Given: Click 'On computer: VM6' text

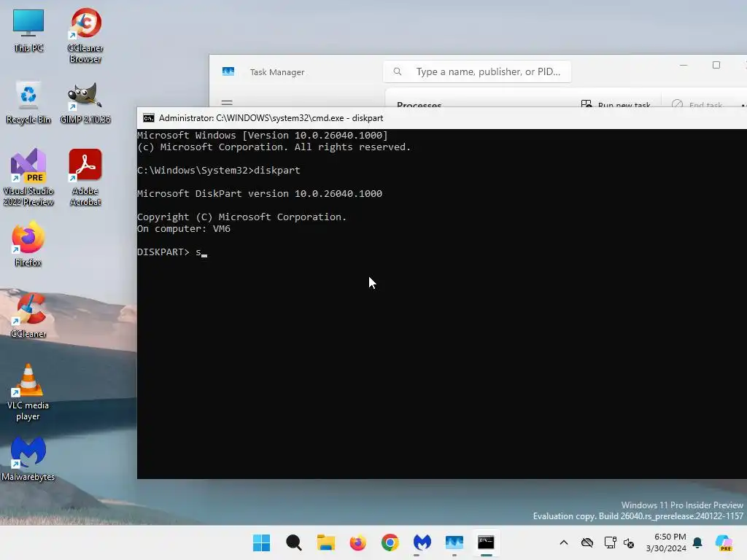Looking at the screenshot, I should pyautogui.click(x=184, y=228).
